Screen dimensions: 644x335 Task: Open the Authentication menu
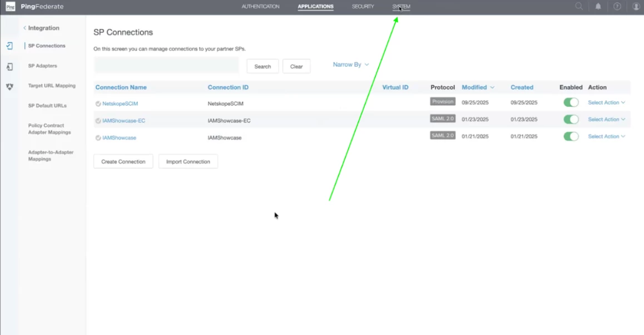pyautogui.click(x=260, y=7)
